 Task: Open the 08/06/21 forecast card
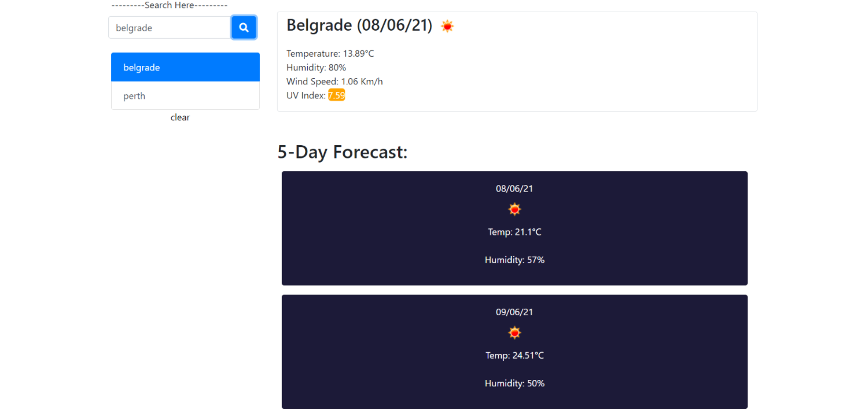pos(514,228)
